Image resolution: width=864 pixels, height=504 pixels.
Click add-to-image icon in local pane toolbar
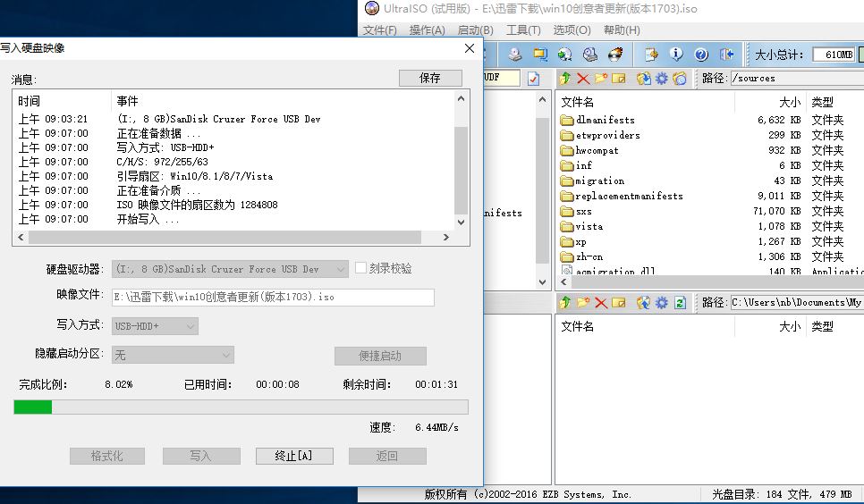(643, 302)
